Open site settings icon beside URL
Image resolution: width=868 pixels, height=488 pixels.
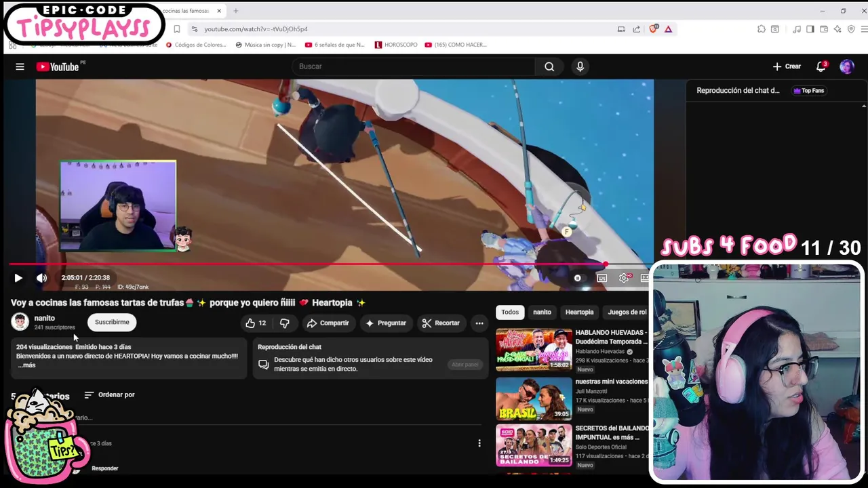(x=195, y=29)
